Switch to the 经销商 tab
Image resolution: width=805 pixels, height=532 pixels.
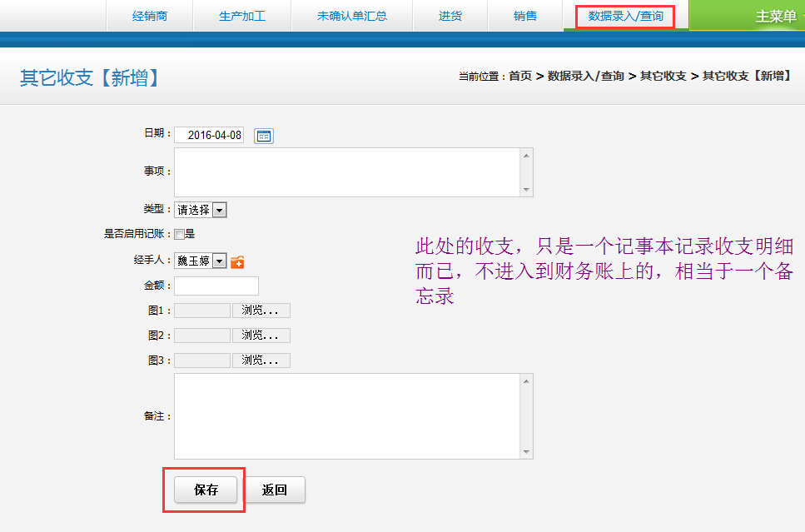pos(150,16)
